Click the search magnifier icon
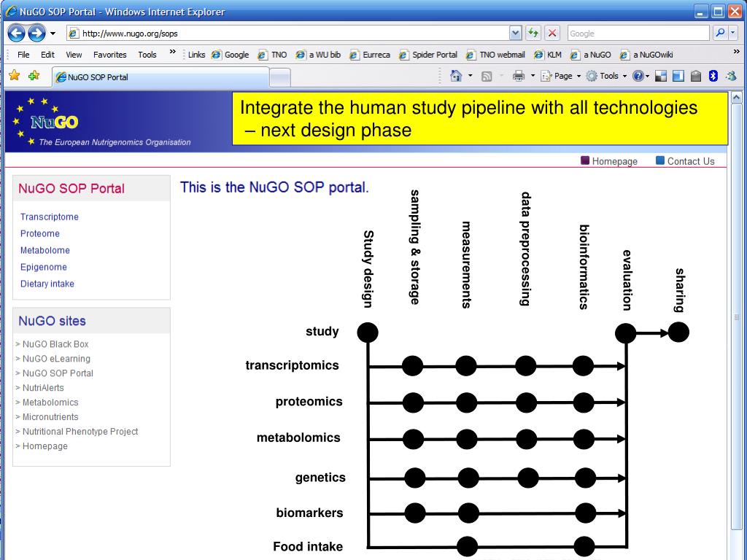The image size is (747, 560). [720, 34]
